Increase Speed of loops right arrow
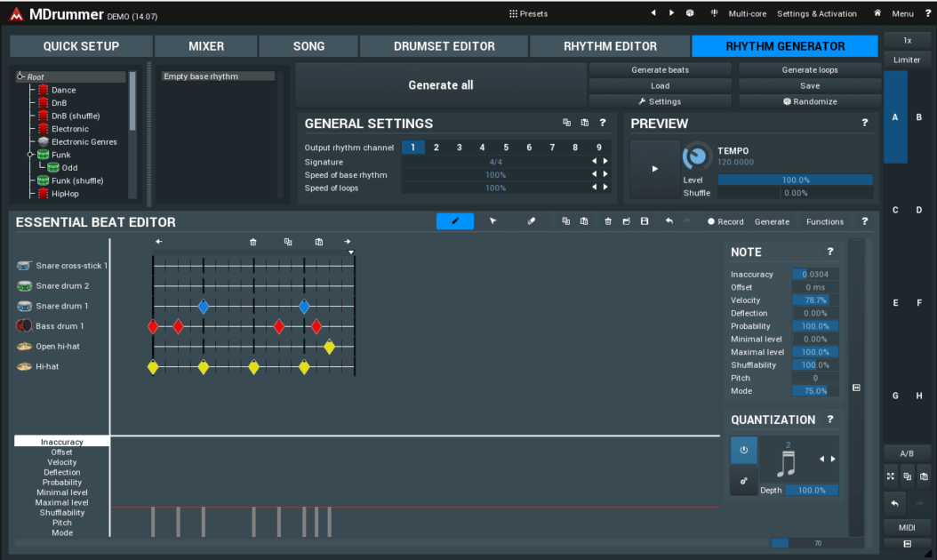This screenshot has width=937, height=560. (605, 188)
